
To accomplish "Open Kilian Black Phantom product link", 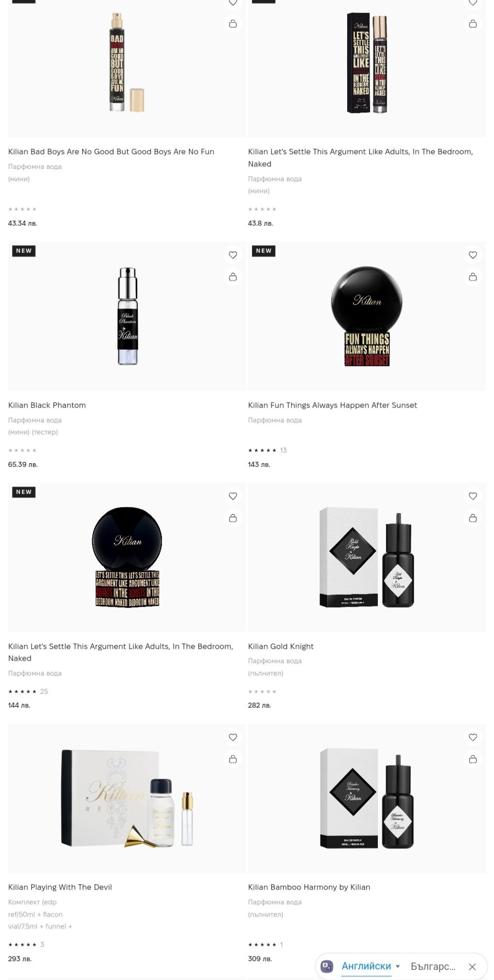I will click(47, 405).
